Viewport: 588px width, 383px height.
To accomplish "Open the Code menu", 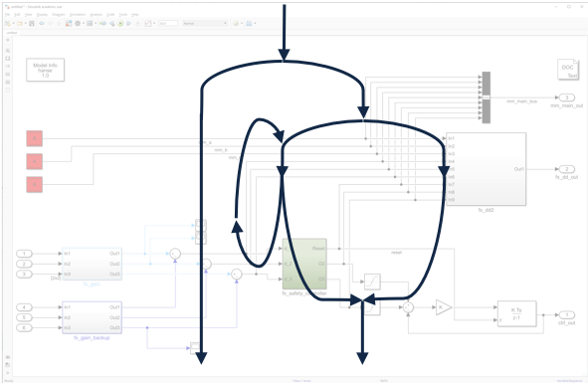I will point(110,15).
